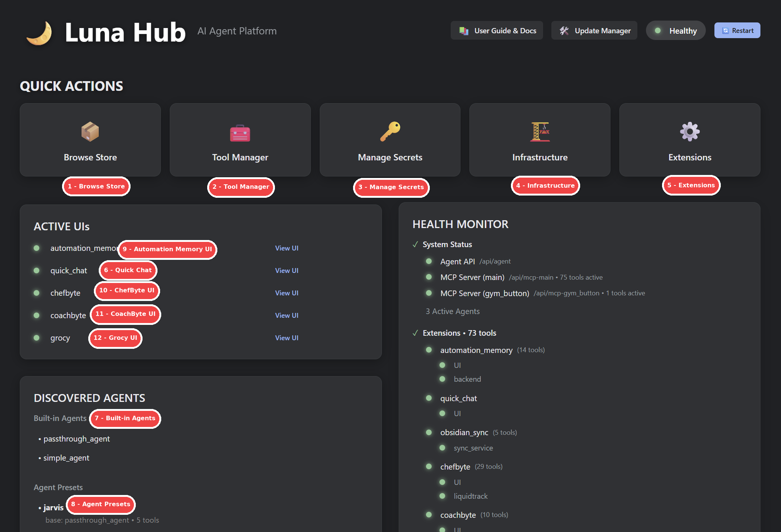Screen dimensions: 781x532
Task: Click the Update Manager tools icon
Action: point(564,31)
